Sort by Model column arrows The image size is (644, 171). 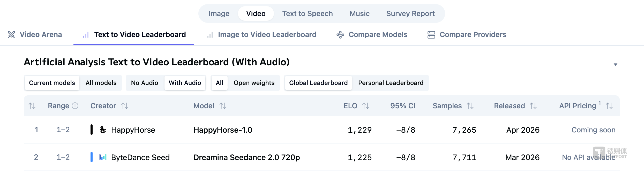[223, 106]
